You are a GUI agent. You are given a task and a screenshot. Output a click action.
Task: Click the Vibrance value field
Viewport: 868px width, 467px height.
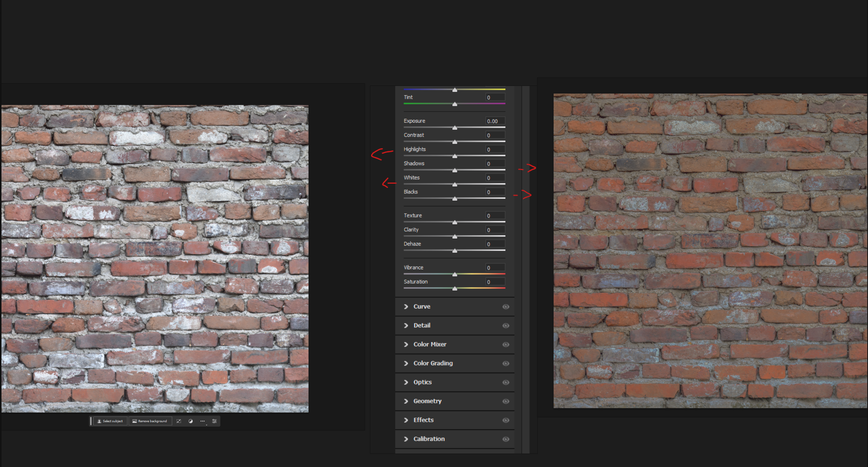(x=495, y=268)
